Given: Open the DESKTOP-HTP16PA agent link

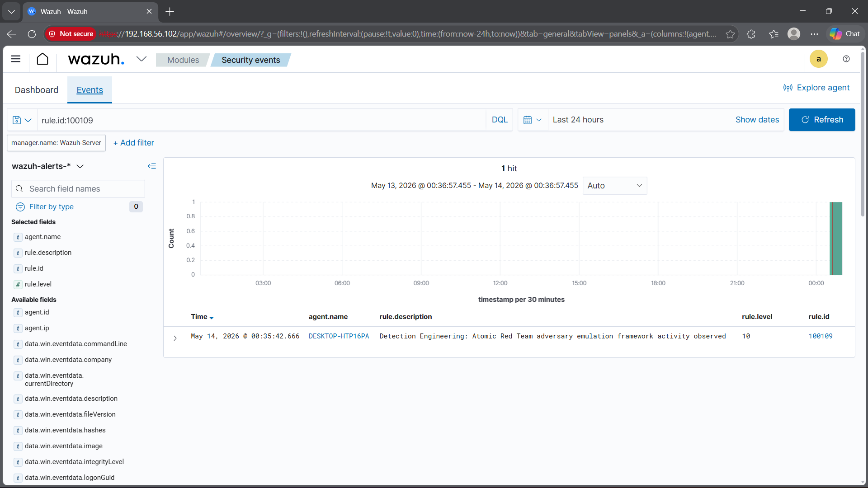Looking at the screenshot, I should click(x=339, y=336).
